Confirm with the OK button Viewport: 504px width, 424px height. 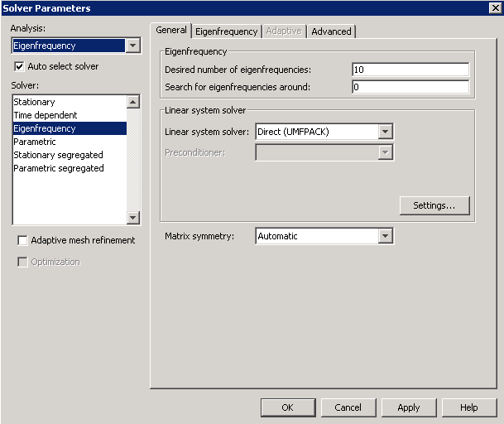pos(288,407)
